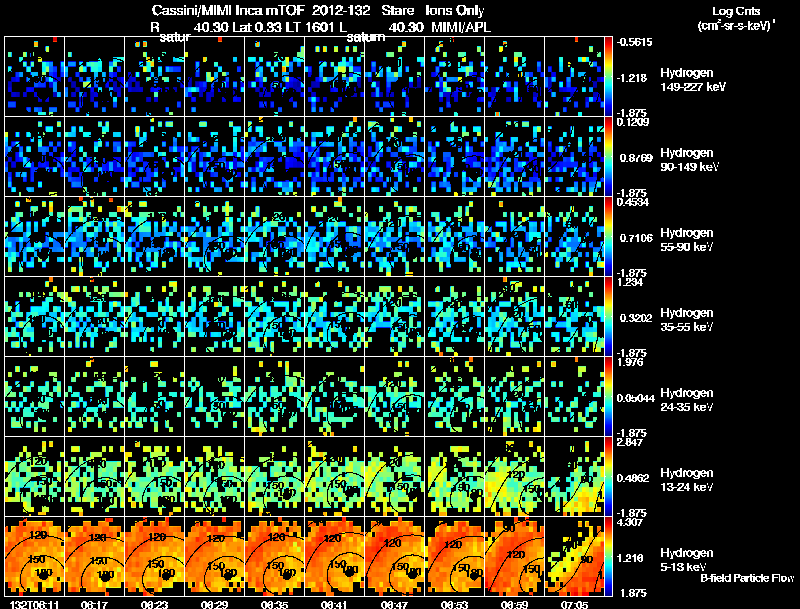Viewport: 800px width, 609px height.
Task: Open the 24-35 keV image panel at 06:35
Action: (274, 396)
